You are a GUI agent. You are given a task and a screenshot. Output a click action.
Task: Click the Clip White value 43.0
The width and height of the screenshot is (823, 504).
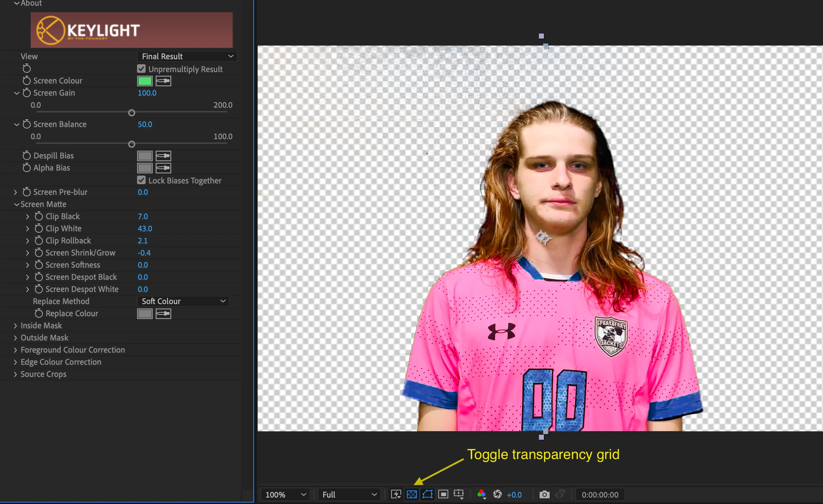coord(145,228)
